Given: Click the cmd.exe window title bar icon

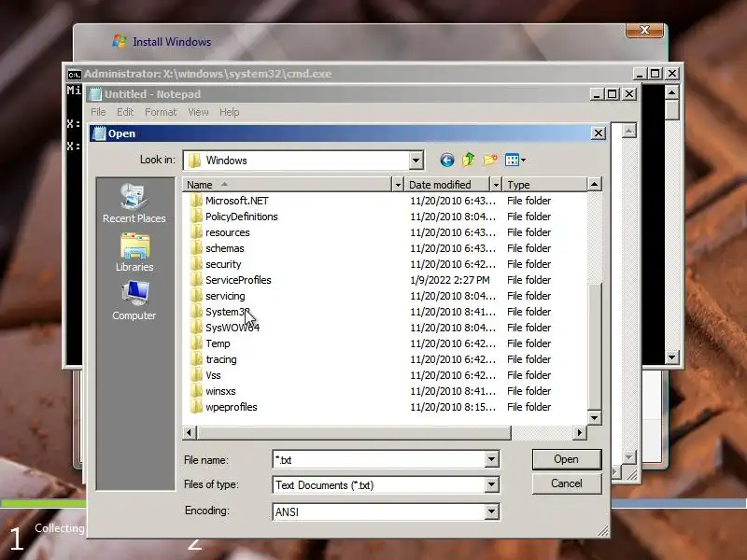Looking at the screenshot, I should tap(74, 75).
